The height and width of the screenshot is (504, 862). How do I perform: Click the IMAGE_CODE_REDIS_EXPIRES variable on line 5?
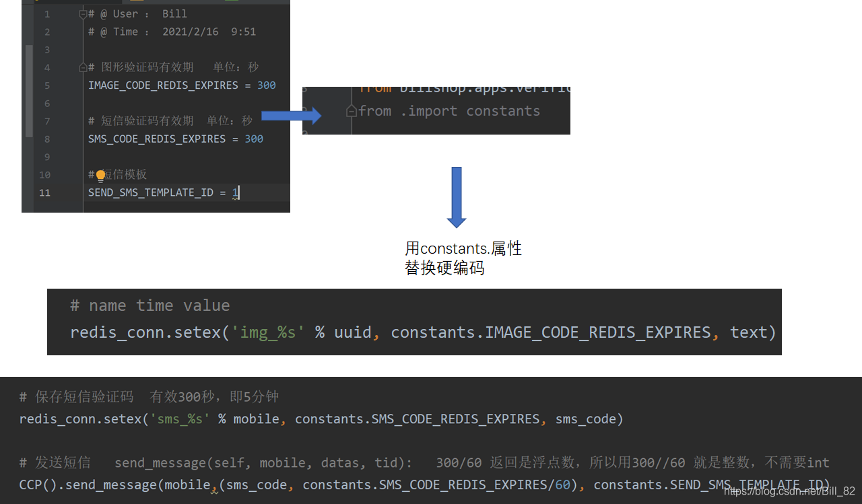(x=163, y=85)
